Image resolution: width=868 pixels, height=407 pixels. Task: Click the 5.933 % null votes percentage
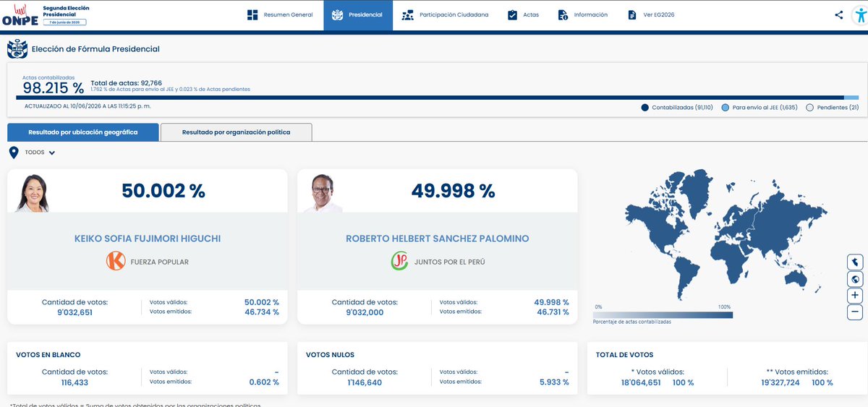[x=554, y=382]
